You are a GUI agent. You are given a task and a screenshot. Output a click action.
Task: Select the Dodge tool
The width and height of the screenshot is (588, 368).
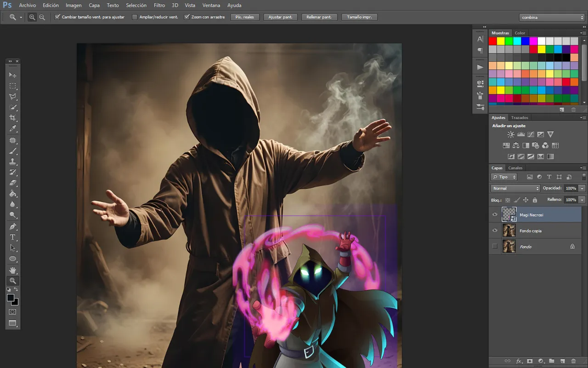13,215
